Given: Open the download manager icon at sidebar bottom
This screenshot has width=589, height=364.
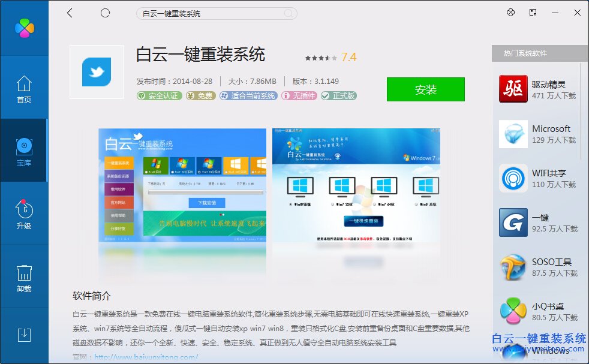Looking at the screenshot, I should click(x=24, y=336).
